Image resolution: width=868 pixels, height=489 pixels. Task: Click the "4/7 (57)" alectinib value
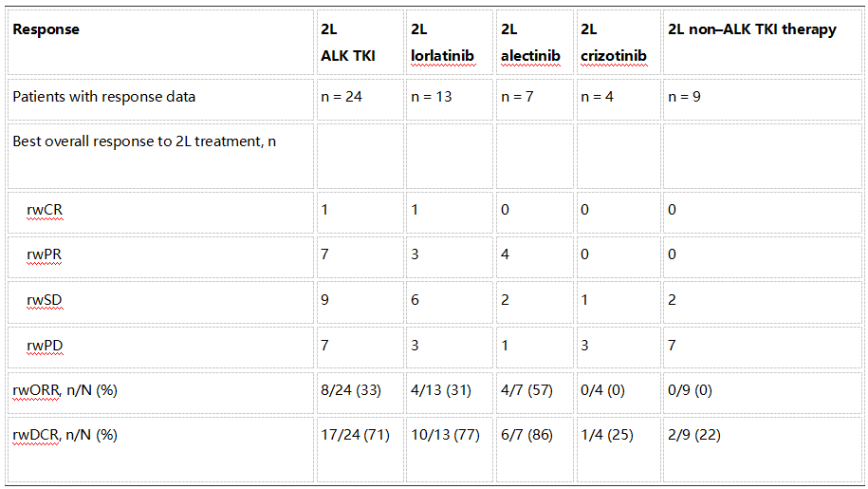526,390
